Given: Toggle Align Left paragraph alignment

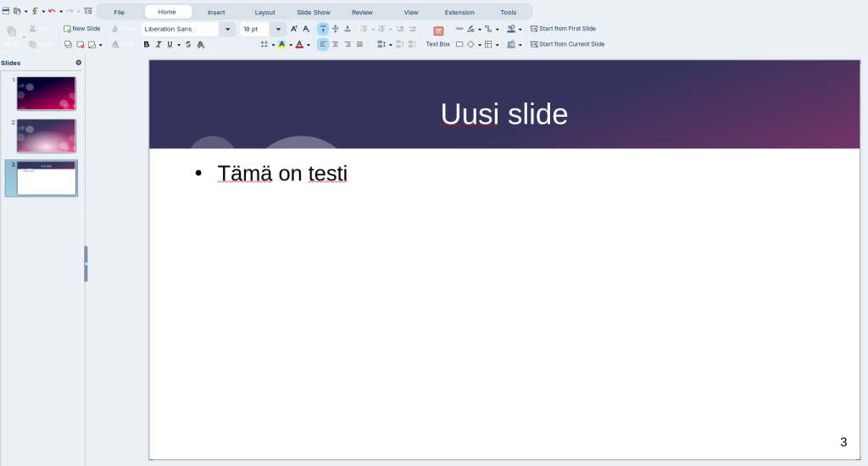Looking at the screenshot, I should coord(323,44).
